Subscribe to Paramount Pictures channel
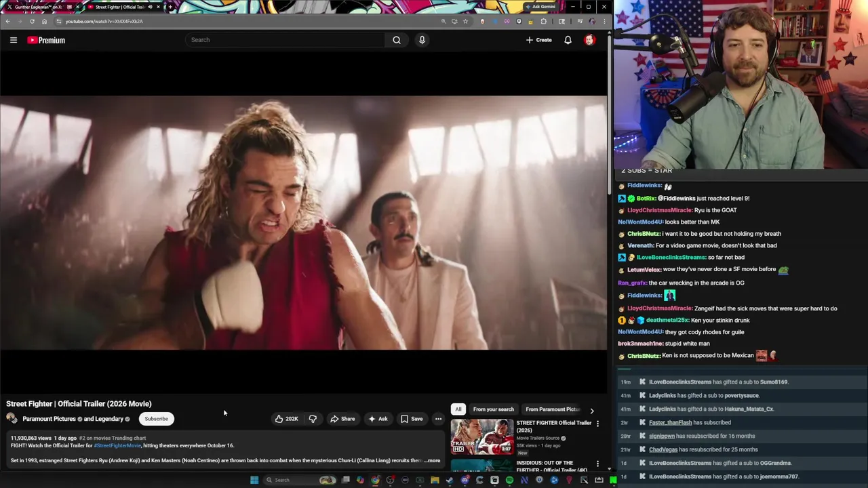 coord(156,419)
